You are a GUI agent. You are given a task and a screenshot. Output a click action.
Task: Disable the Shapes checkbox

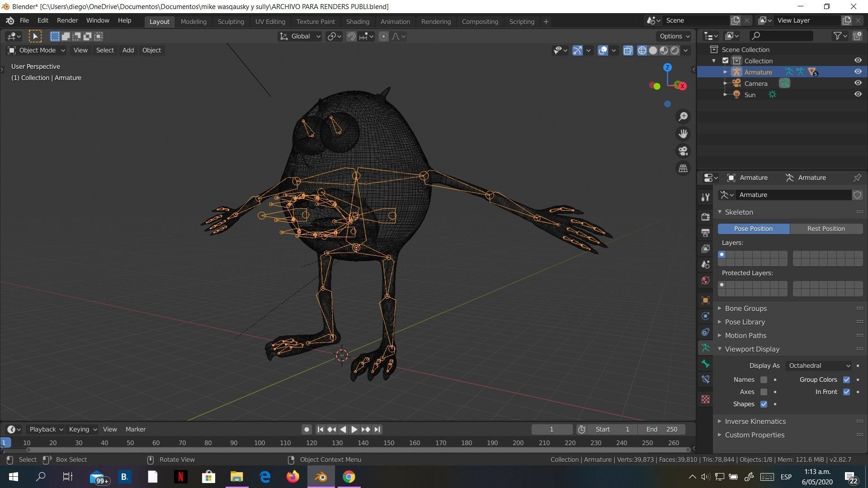point(764,404)
